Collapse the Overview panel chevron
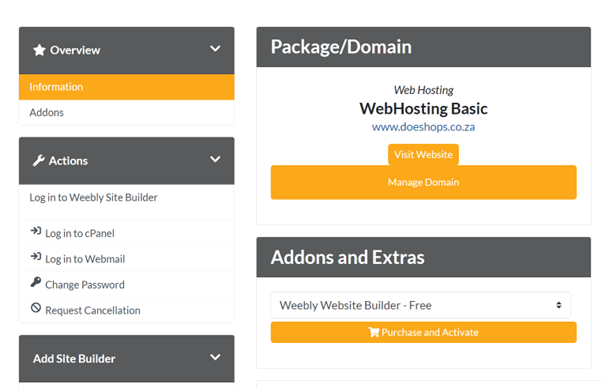Viewport: 602px width, 388px height. 215,49
